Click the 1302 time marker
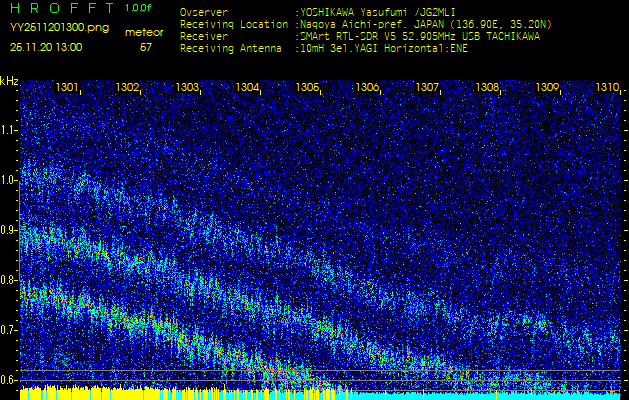The height and width of the screenshot is (400, 629). click(127, 87)
